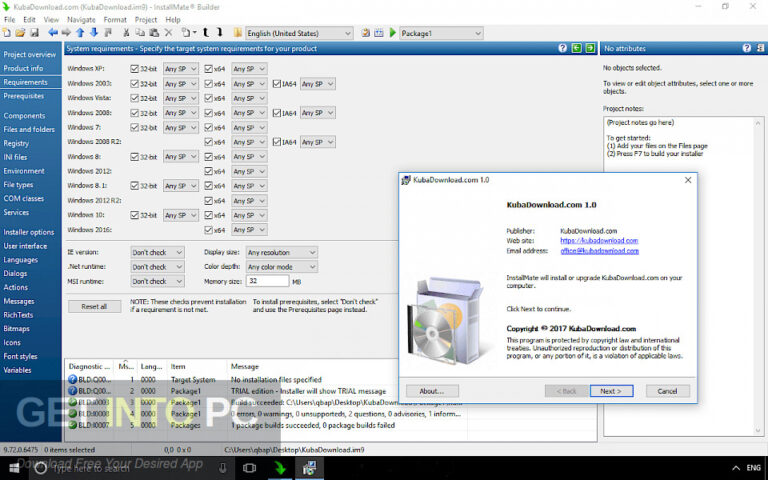Open the https://kubadownload.com link
This screenshot has height=480, width=768.
599,240
